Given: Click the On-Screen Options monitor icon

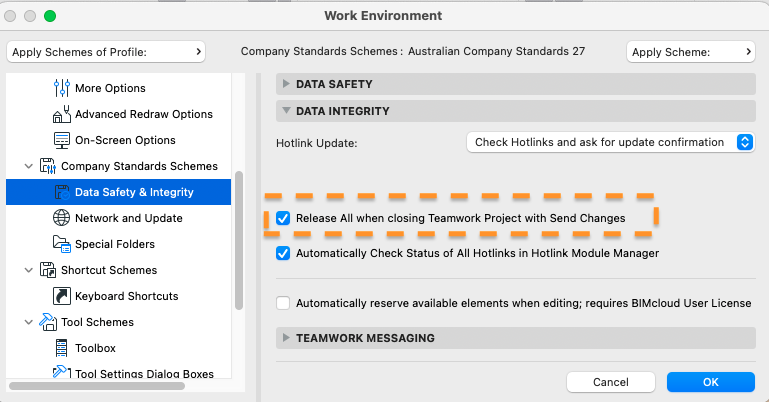Looking at the screenshot, I should click(x=60, y=140).
